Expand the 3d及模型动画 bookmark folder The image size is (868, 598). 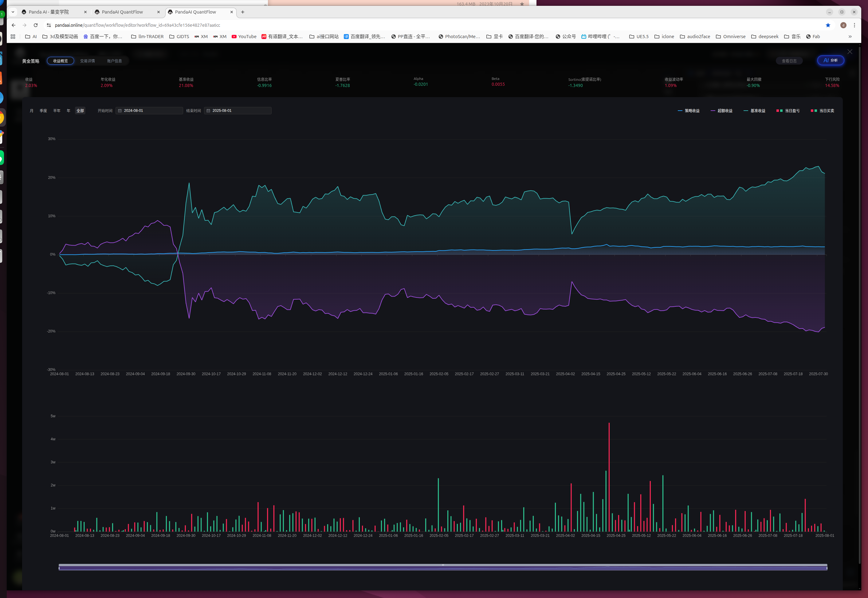point(60,36)
